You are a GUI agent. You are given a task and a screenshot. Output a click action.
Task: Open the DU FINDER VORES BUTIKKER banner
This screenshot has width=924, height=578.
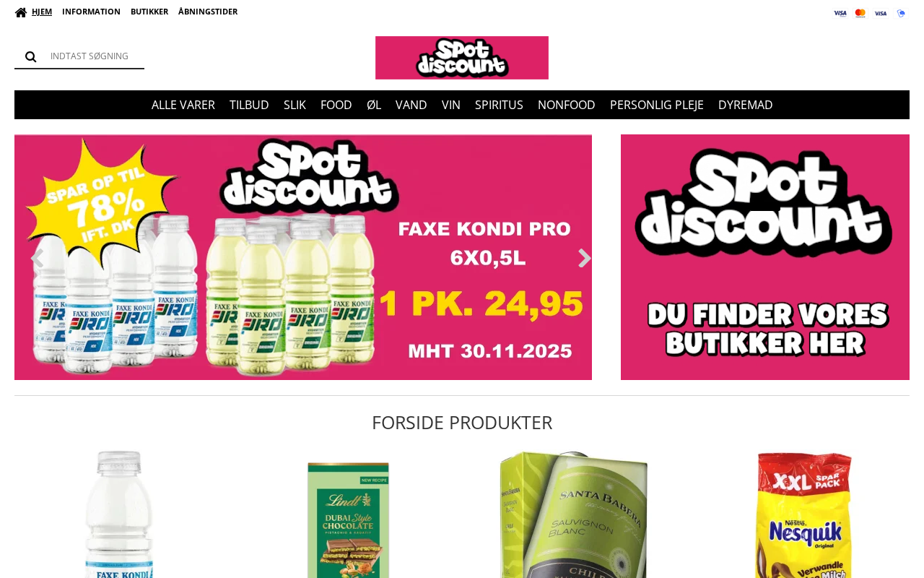765,257
